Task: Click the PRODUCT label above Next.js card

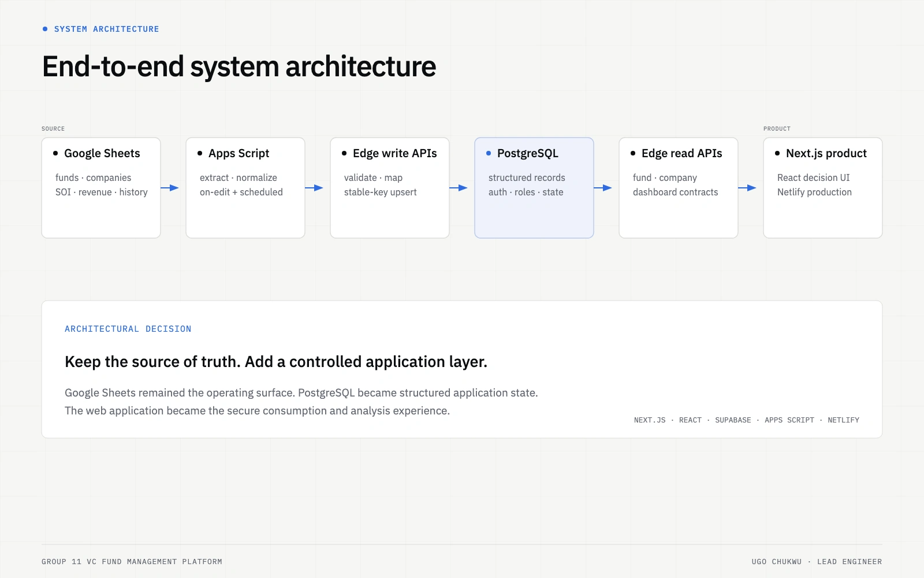Action: click(x=777, y=129)
